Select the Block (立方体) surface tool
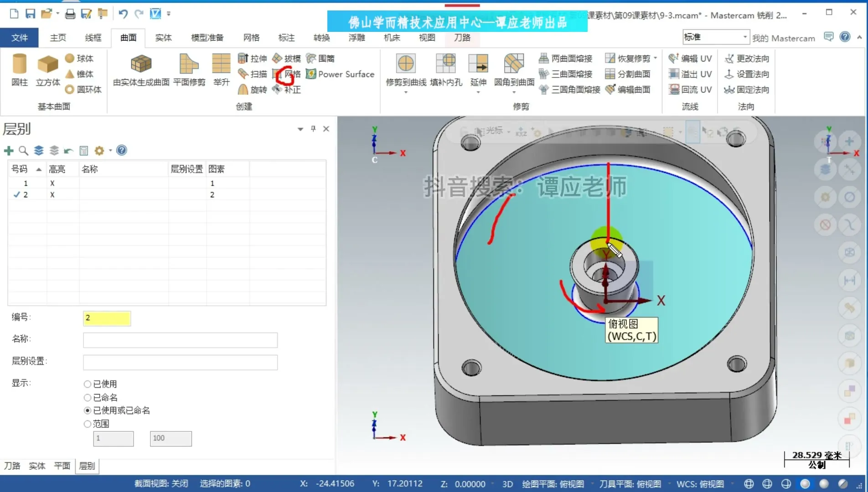 (48, 69)
